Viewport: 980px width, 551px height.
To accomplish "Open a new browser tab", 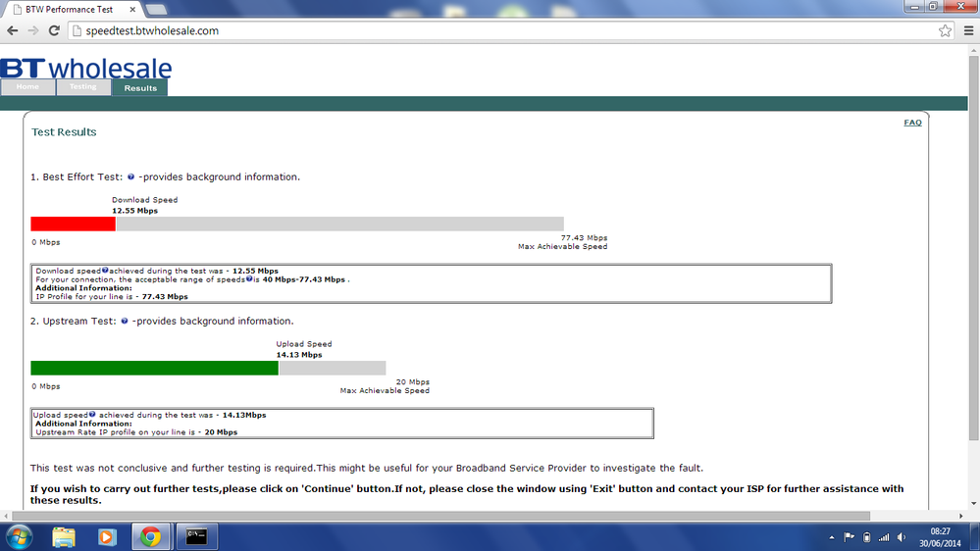I will tap(156, 10).
